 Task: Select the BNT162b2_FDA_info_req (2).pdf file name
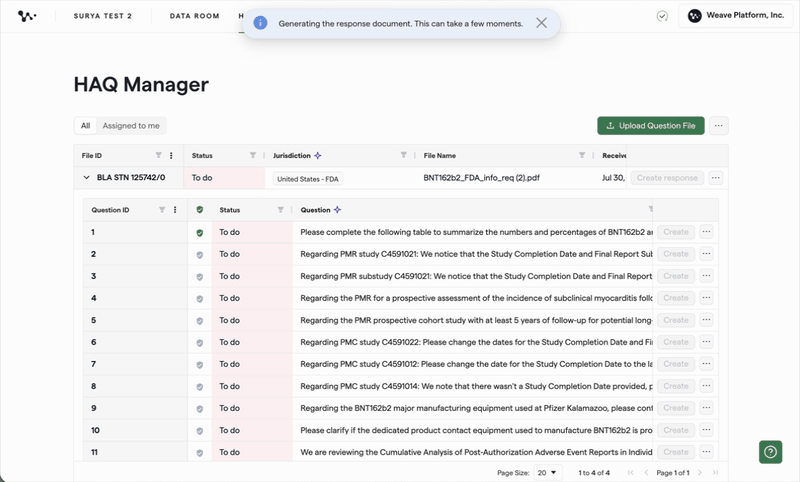pos(481,177)
